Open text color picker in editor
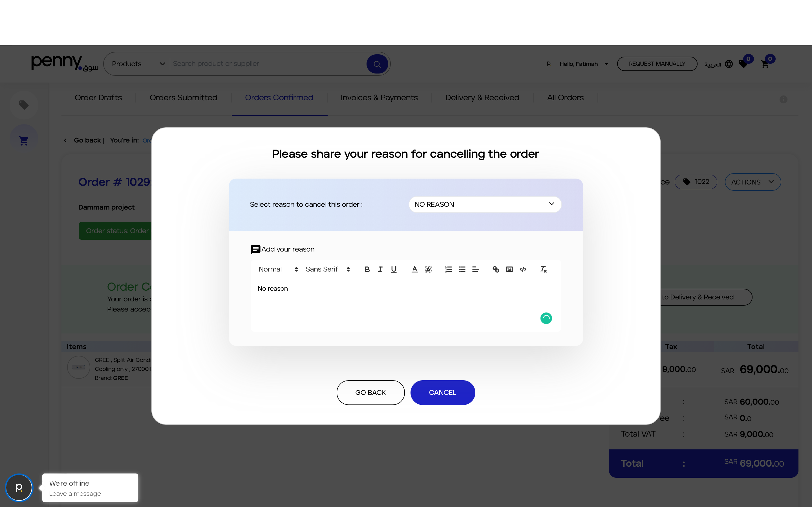This screenshot has width=812, height=507. click(415, 269)
